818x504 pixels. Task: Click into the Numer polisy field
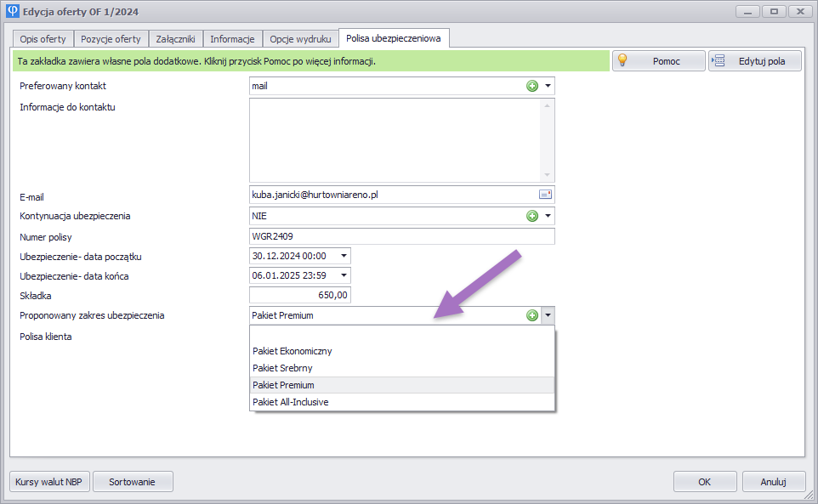(401, 236)
